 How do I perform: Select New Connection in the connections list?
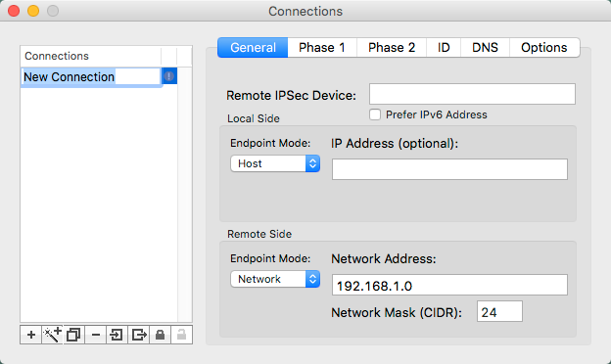coord(91,76)
